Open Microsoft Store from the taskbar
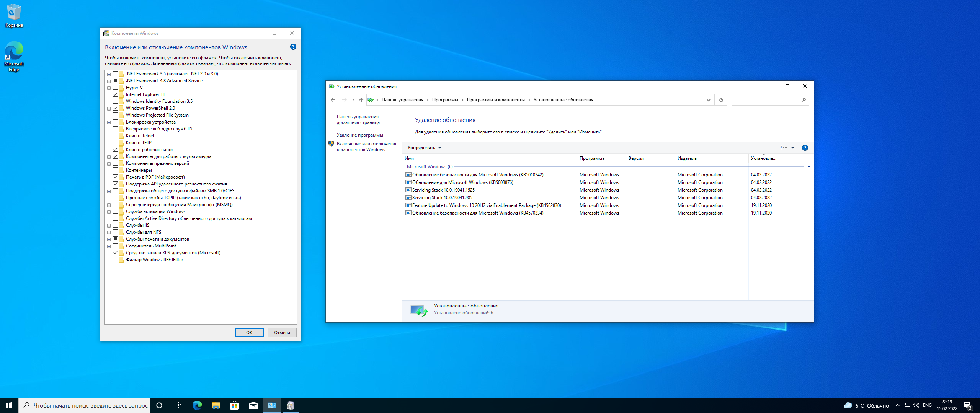Image resolution: width=980 pixels, height=413 pixels. 234,405
